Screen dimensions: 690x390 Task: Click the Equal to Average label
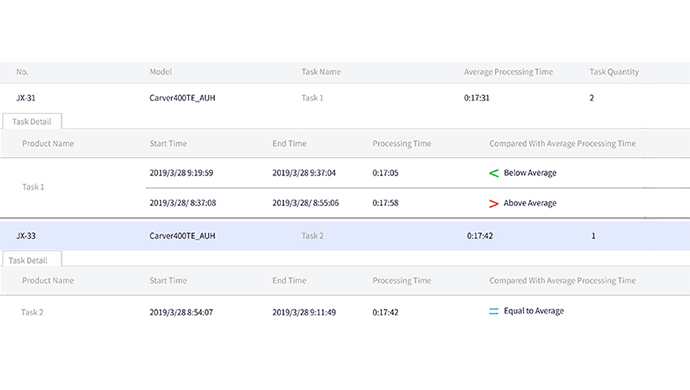click(x=533, y=311)
